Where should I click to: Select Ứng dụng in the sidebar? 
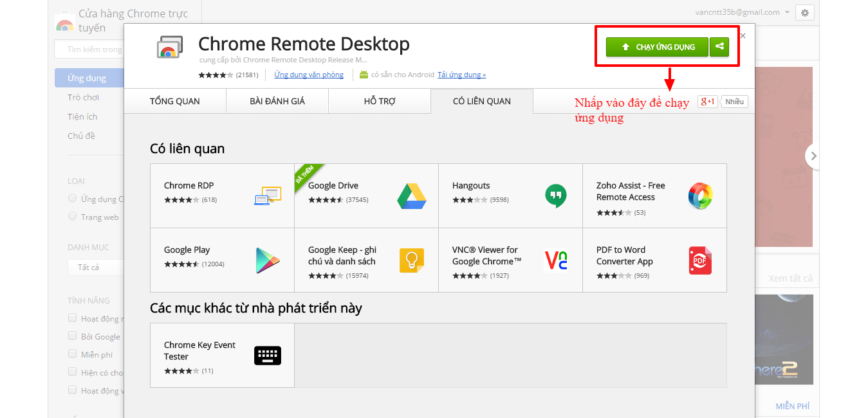89,78
